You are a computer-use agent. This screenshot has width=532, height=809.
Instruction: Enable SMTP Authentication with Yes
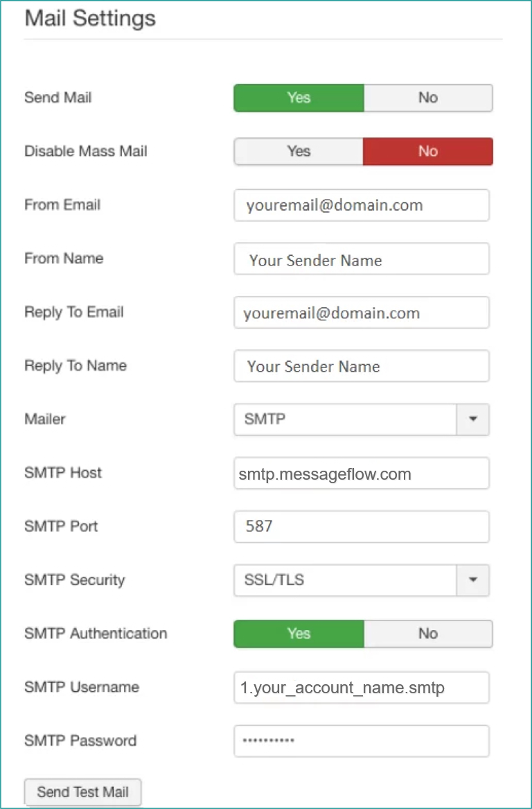(299, 634)
